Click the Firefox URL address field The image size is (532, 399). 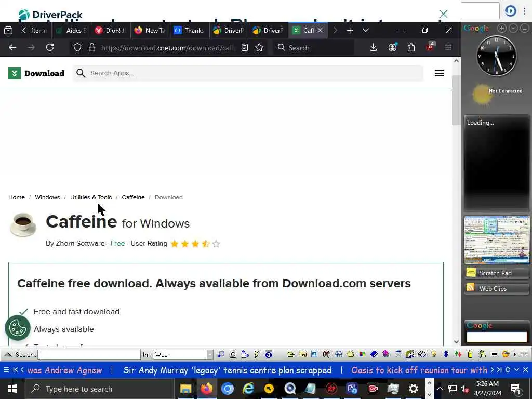tap(168, 48)
